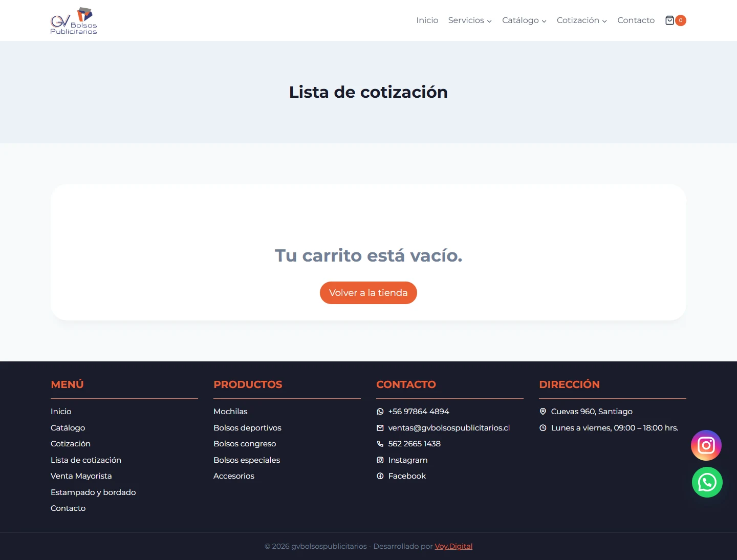Open the Voy.Digital developer link

[x=453, y=546]
